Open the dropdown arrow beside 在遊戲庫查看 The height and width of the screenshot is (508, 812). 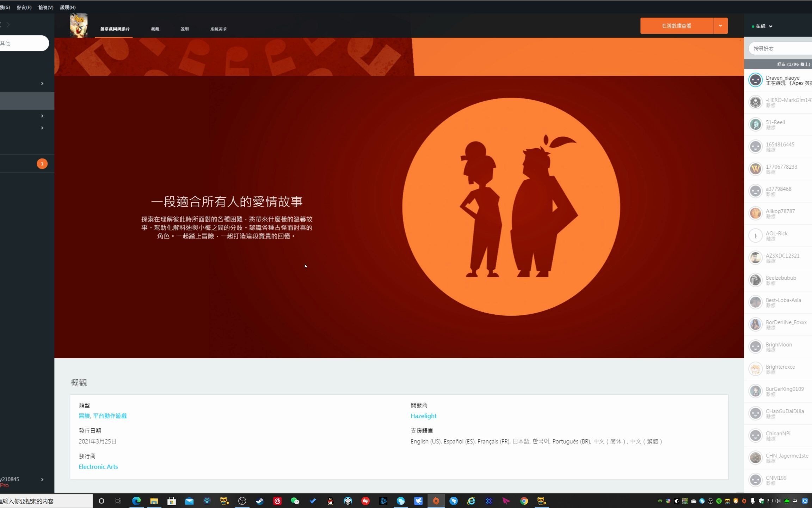click(x=720, y=26)
